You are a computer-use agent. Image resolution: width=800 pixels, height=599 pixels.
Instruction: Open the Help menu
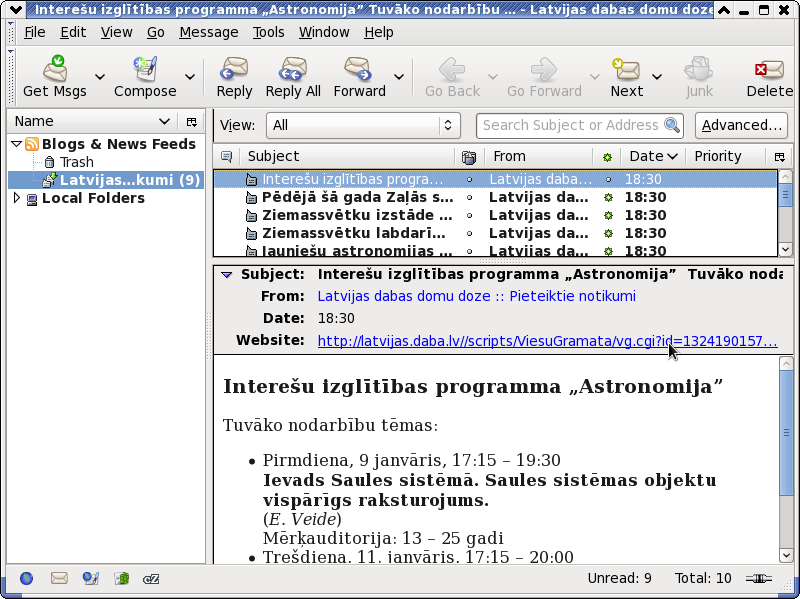[379, 32]
